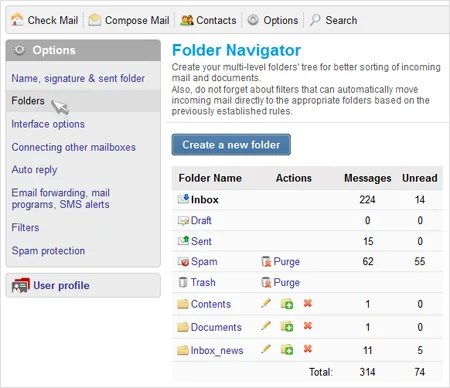Click Inbox message count 224

pos(367,199)
